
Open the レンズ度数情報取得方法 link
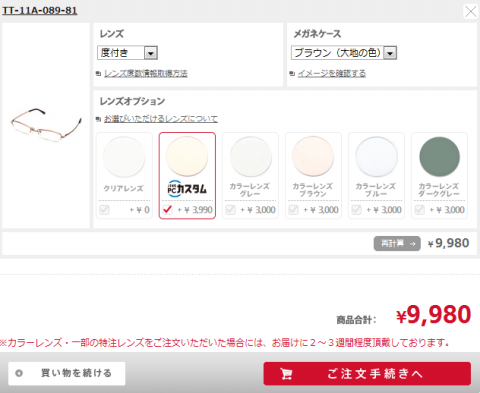tap(146, 73)
